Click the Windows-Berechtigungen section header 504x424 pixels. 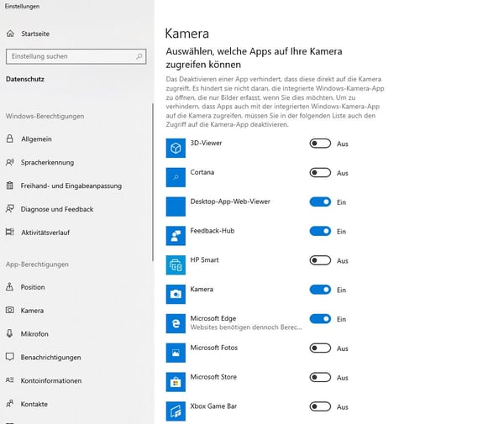pos(45,116)
